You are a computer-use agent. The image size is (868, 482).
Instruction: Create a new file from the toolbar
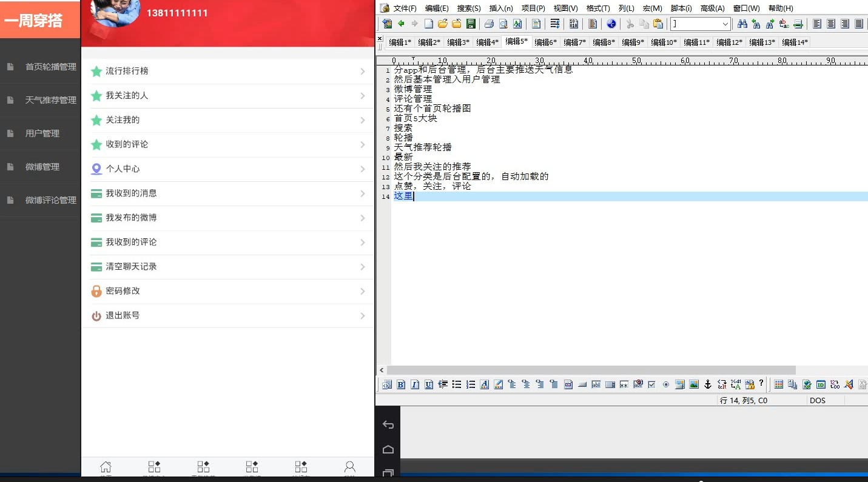pyautogui.click(x=428, y=24)
